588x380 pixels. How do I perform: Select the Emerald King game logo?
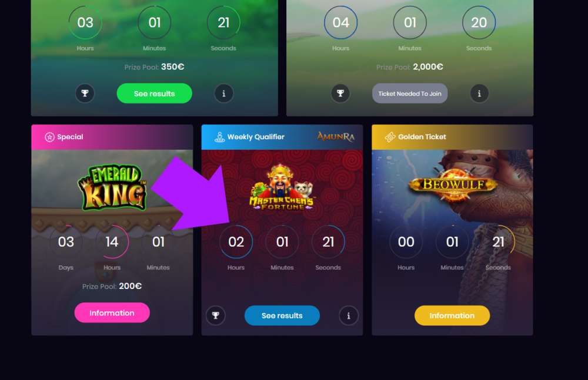pyautogui.click(x=112, y=187)
